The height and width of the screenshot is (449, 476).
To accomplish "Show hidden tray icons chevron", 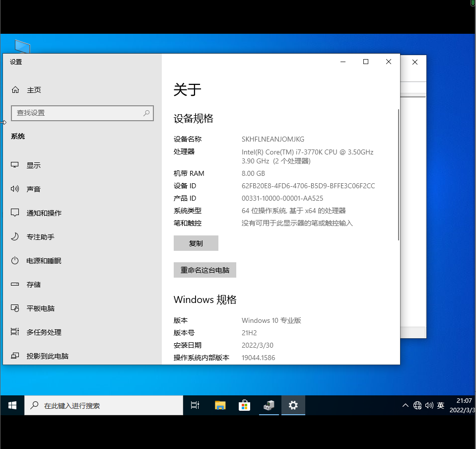I will pyautogui.click(x=405, y=405).
